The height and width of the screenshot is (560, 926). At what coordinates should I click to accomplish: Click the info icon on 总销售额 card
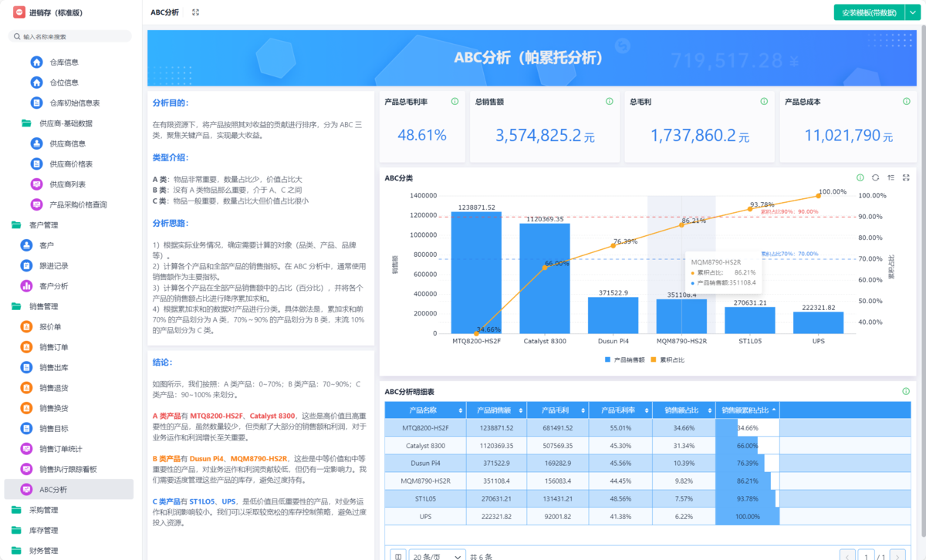pos(610,101)
